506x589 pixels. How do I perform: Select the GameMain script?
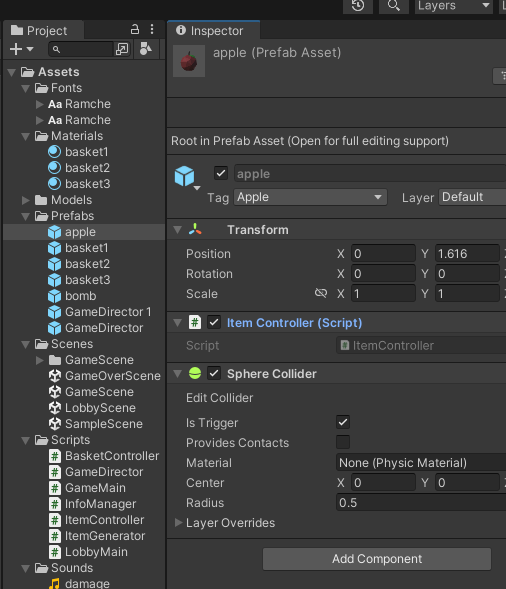(88, 488)
